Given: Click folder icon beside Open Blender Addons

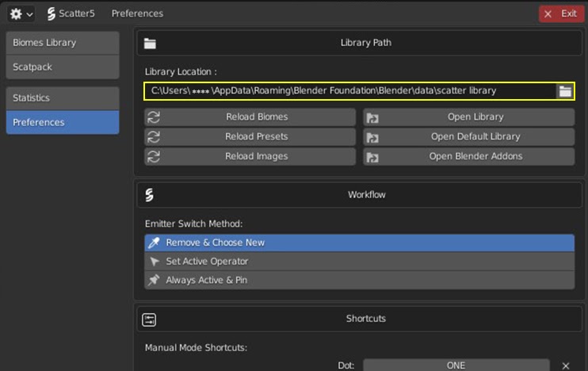Looking at the screenshot, I should tap(372, 158).
